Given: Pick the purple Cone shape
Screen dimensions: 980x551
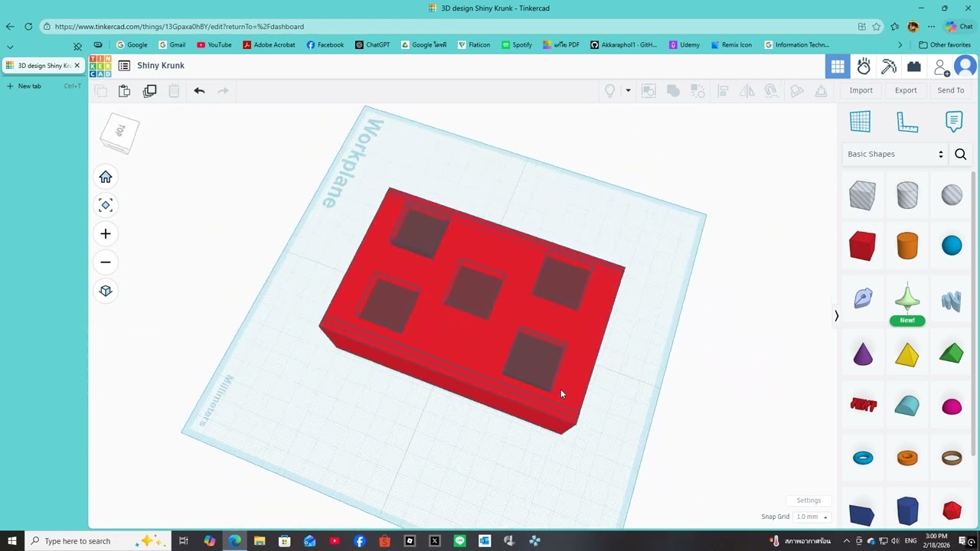Looking at the screenshot, I should point(863,354).
